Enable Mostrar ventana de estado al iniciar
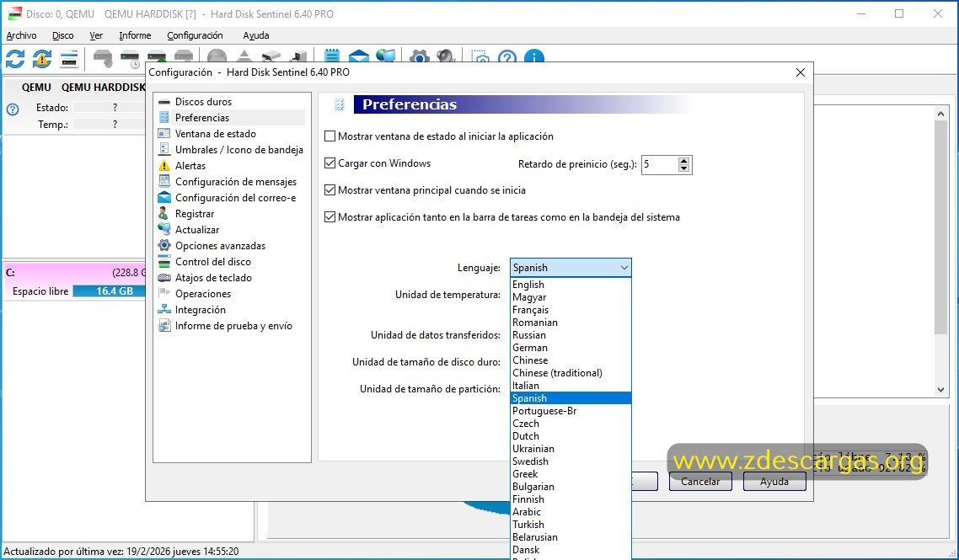Image resolution: width=959 pixels, height=560 pixels. pos(329,136)
